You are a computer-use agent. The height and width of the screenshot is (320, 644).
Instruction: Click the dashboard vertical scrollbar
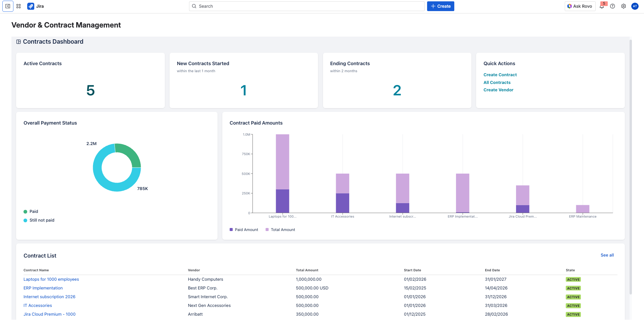click(631, 167)
